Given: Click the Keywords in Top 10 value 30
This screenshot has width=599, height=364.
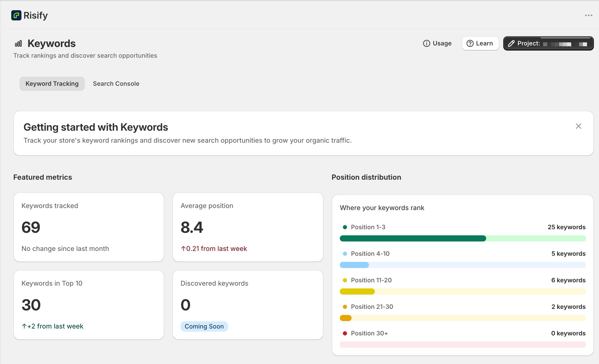Looking at the screenshot, I should click(x=31, y=305).
